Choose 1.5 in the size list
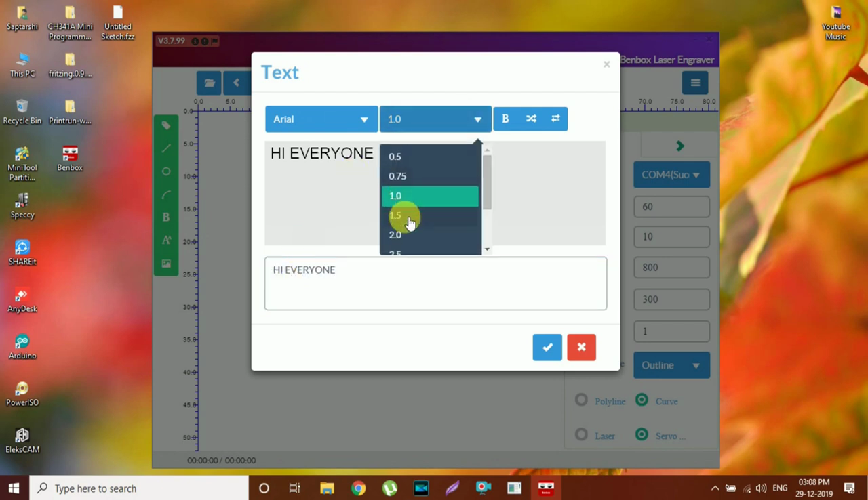The height and width of the screenshot is (500, 868). 430,215
